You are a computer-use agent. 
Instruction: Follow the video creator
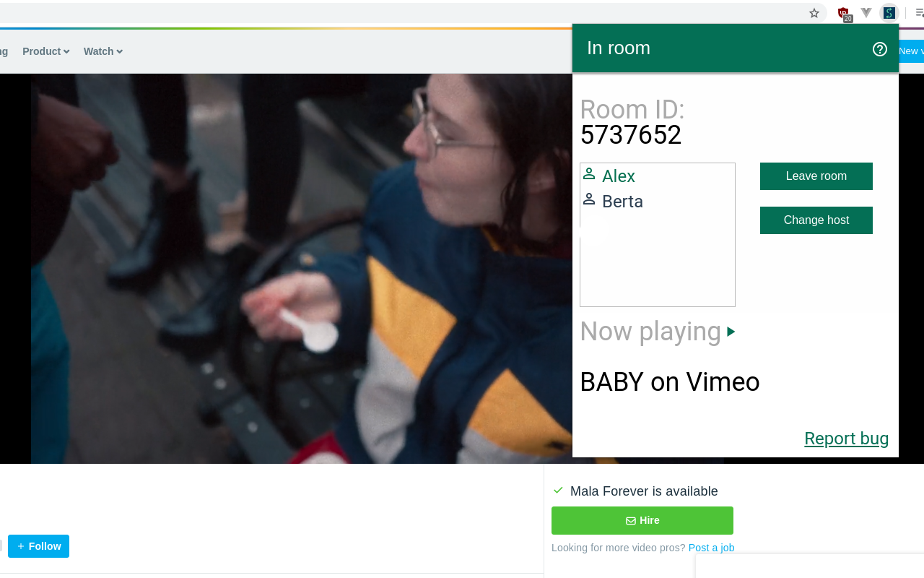click(x=38, y=546)
